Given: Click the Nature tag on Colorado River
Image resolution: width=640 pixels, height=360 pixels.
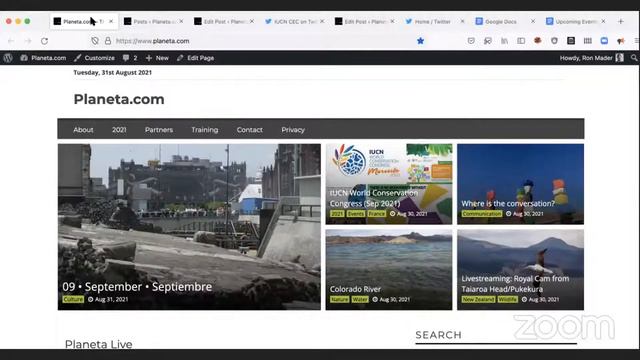Looking at the screenshot, I should (340, 299).
